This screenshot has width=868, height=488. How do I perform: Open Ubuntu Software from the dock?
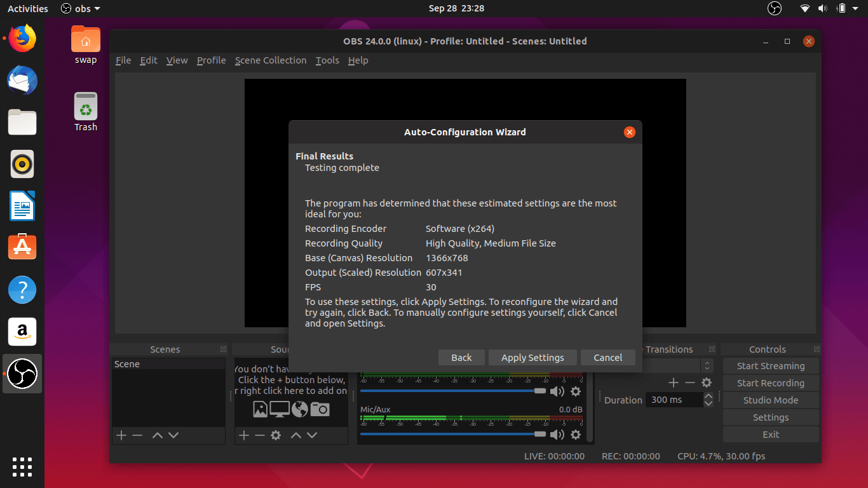coord(22,247)
